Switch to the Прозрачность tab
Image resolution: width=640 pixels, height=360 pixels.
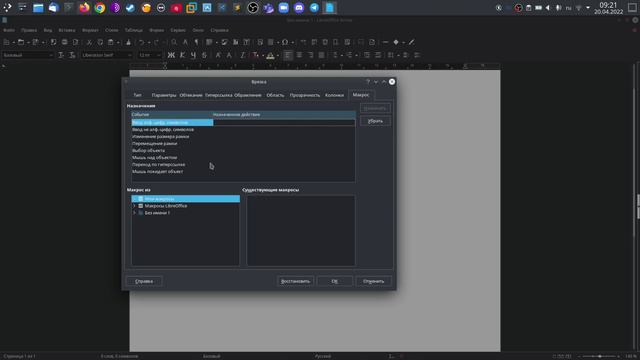pyautogui.click(x=304, y=95)
